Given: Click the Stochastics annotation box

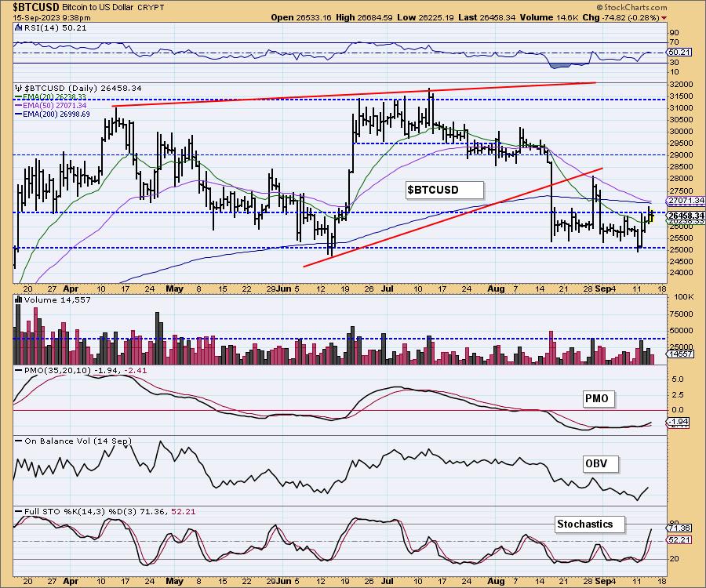Looking at the screenshot, I should [589, 524].
